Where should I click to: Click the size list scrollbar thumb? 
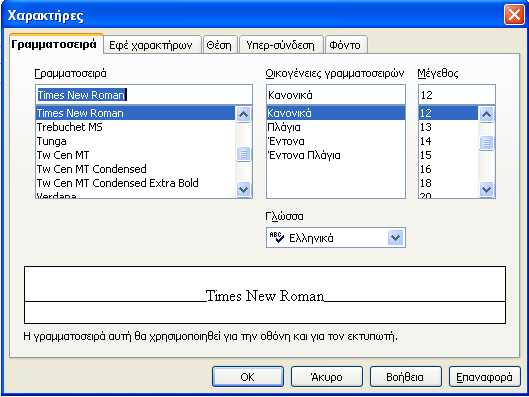(x=486, y=143)
